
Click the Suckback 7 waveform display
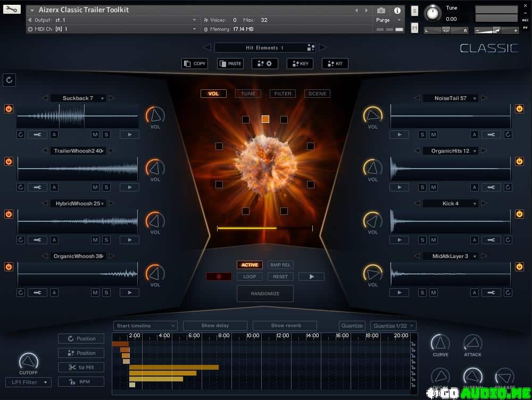pos(78,116)
